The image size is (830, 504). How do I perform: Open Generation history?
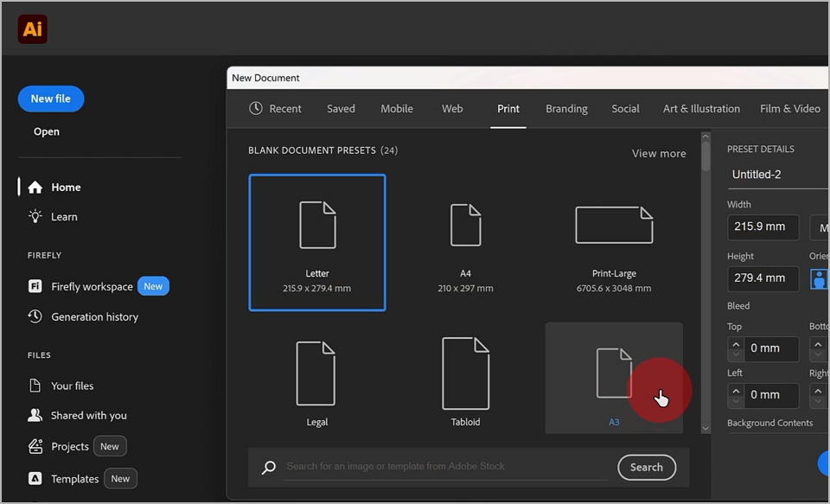pos(94,316)
